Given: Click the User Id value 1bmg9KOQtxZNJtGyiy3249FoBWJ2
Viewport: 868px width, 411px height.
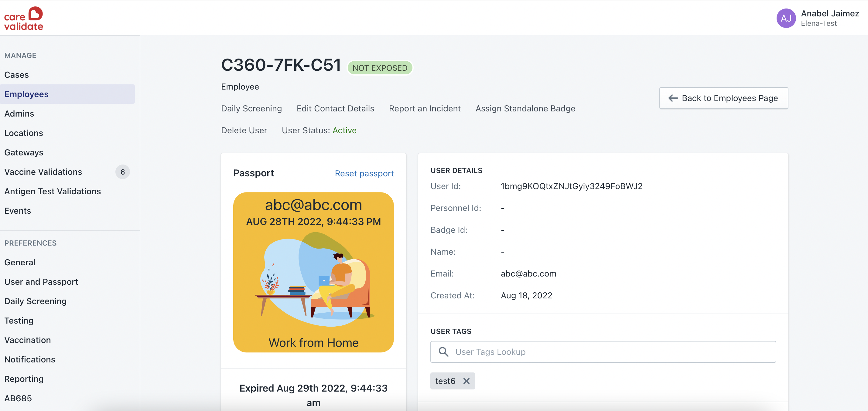Looking at the screenshot, I should [x=572, y=186].
